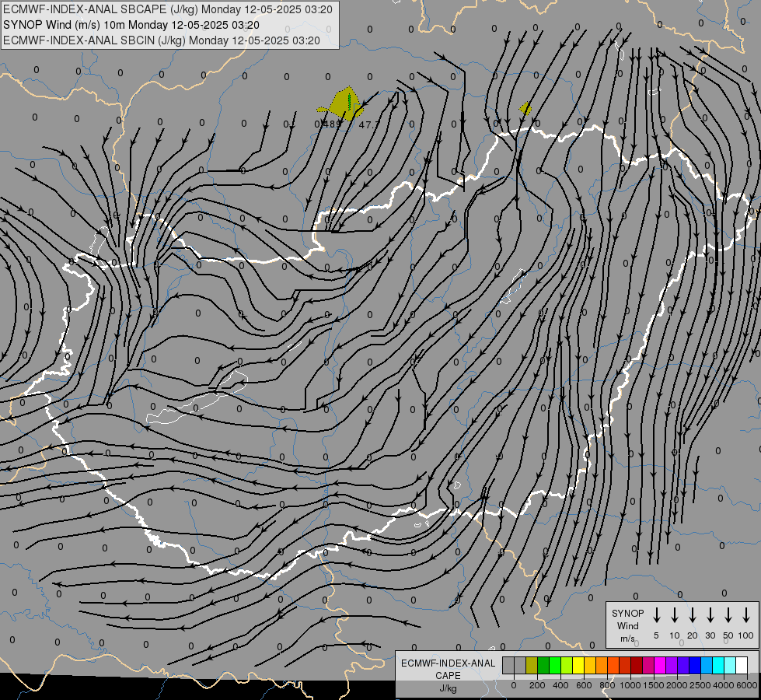The width and height of the screenshot is (761, 700).
Task: Click the wind arrow above the 5 label
Action: point(656,614)
